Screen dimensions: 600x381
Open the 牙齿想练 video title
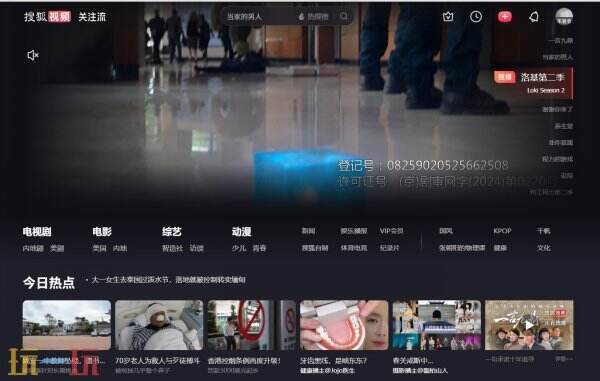(333, 360)
